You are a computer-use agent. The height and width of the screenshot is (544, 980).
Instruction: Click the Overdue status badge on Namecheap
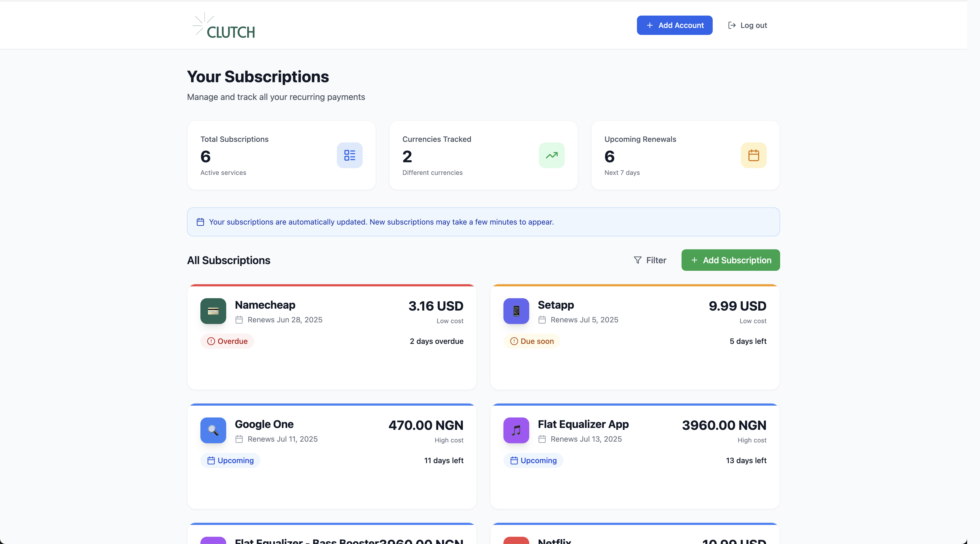pos(227,341)
